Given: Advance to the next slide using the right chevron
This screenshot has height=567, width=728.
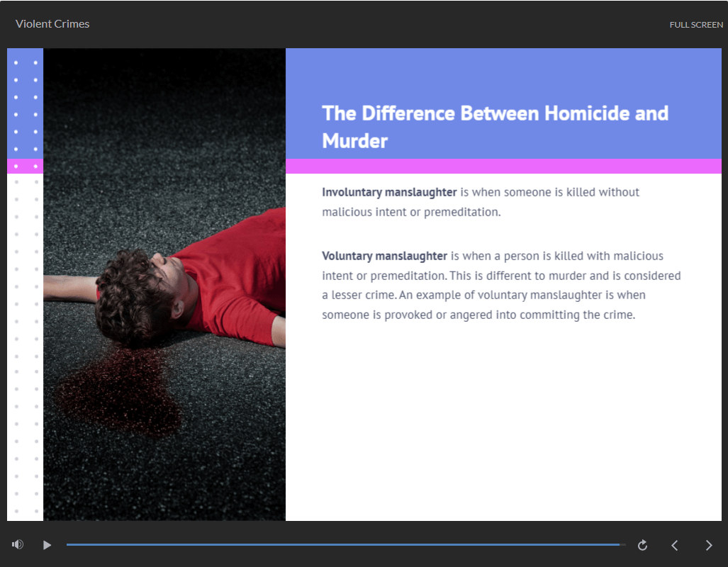Looking at the screenshot, I should [x=709, y=545].
